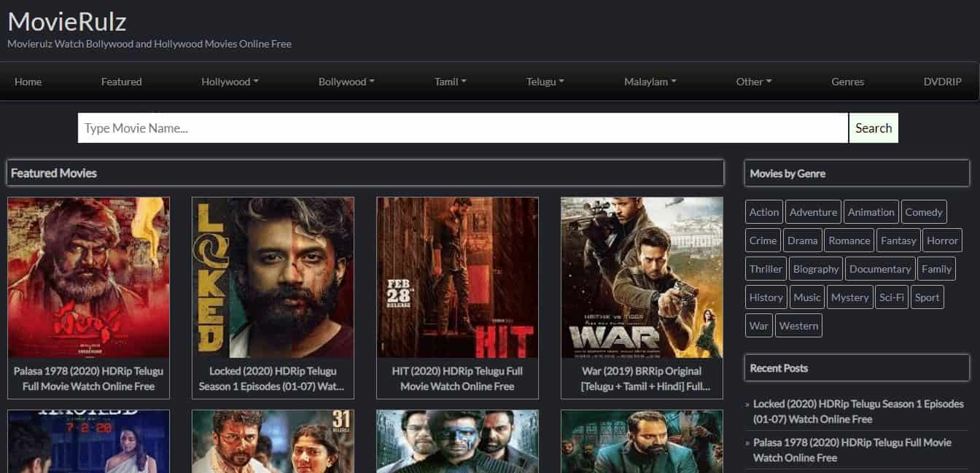
Task: Filter by Sport genre
Action: pyautogui.click(x=927, y=297)
